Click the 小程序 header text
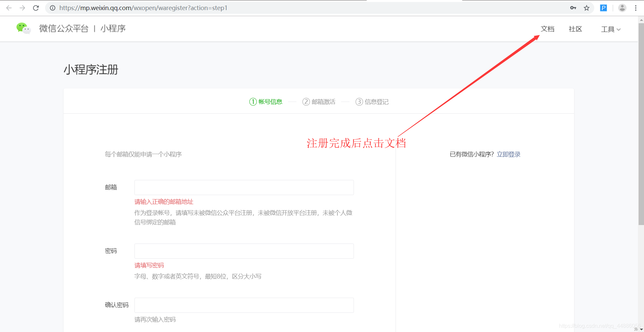 click(113, 28)
